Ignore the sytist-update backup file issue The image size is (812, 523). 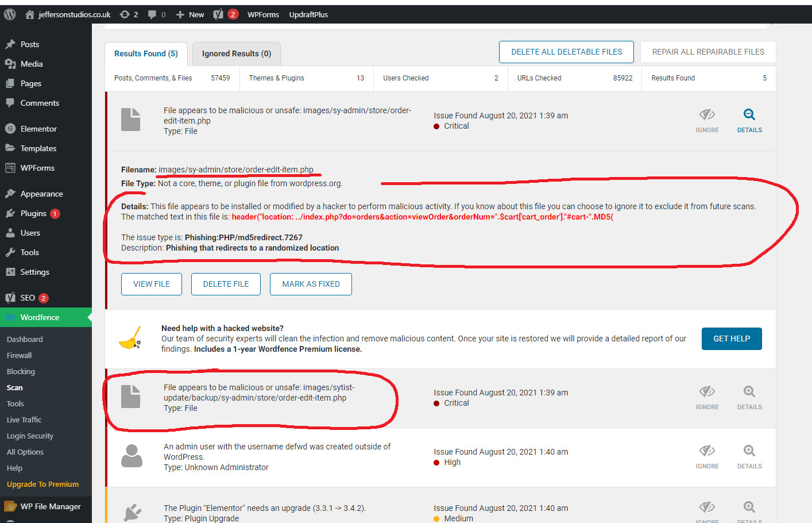click(x=707, y=398)
